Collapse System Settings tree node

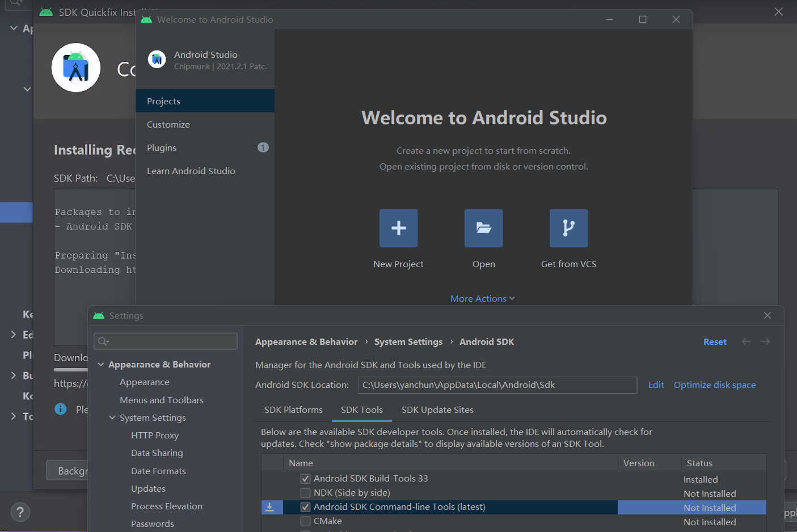[x=112, y=417]
